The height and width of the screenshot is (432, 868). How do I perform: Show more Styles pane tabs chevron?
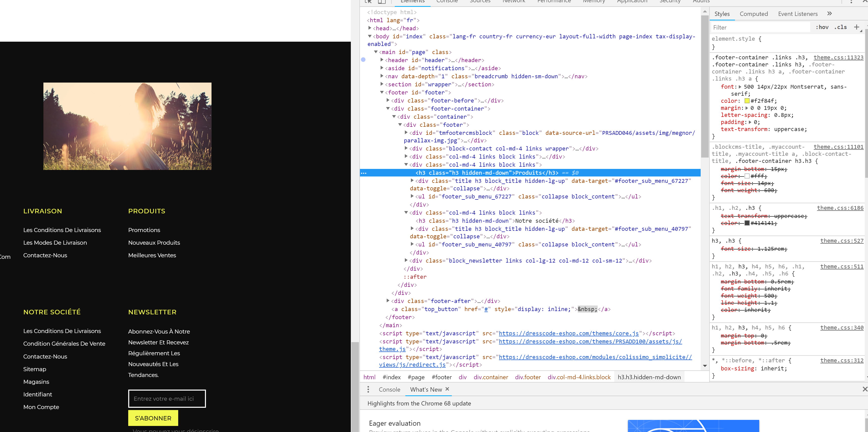(829, 14)
